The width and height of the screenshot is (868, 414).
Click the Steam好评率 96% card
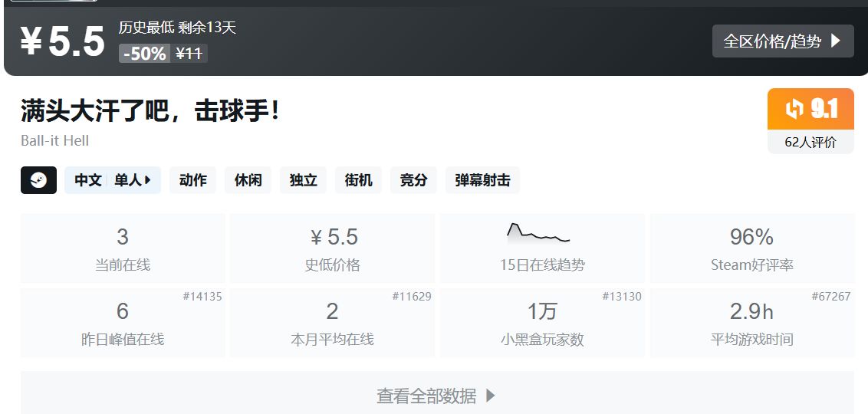click(752, 248)
